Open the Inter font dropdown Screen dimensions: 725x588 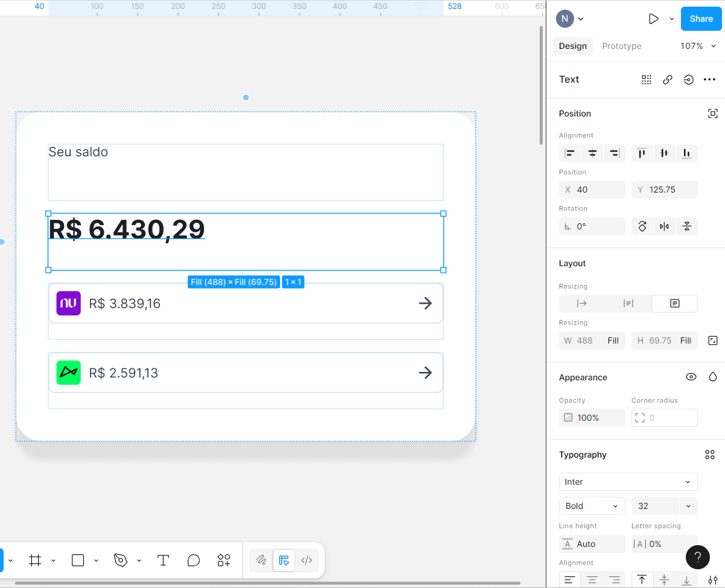628,482
